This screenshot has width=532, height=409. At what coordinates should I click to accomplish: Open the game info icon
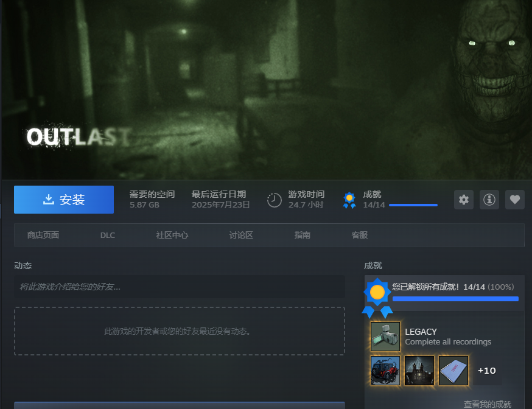click(x=489, y=200)
